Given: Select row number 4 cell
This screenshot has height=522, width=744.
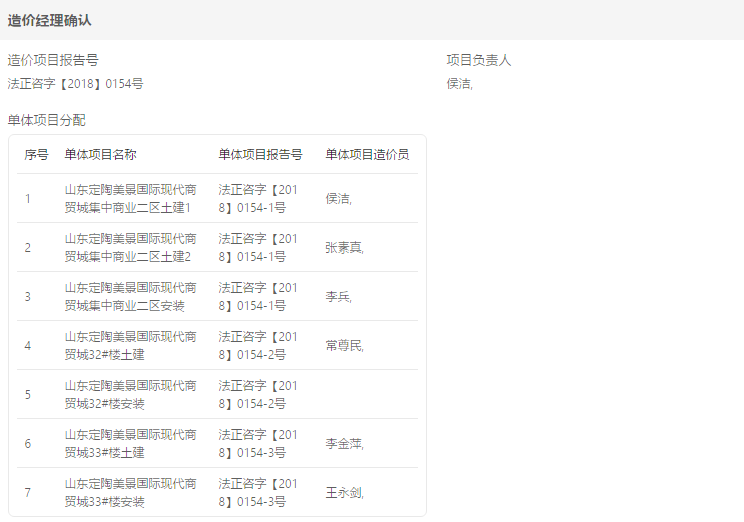Looking at the screenshot, I should pos(28,345).
